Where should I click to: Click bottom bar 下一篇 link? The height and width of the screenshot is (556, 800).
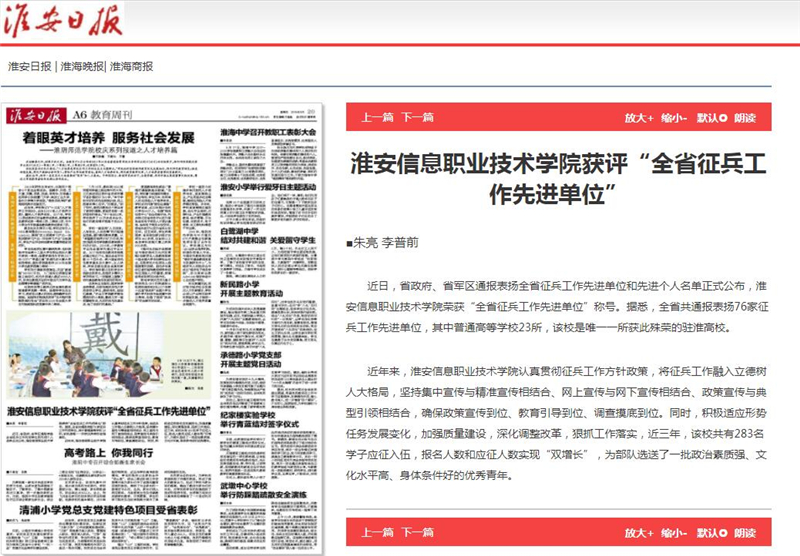[x=417, y=532]
